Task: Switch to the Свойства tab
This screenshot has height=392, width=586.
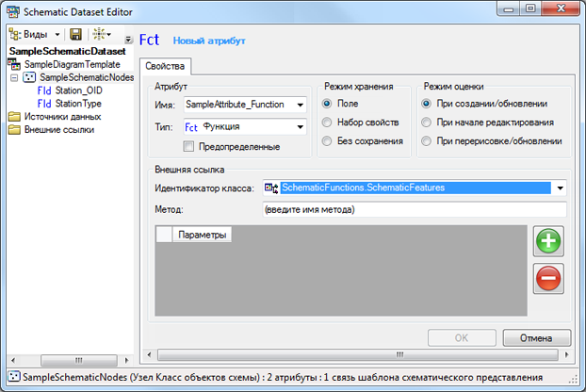Action: tap(165, 66)
